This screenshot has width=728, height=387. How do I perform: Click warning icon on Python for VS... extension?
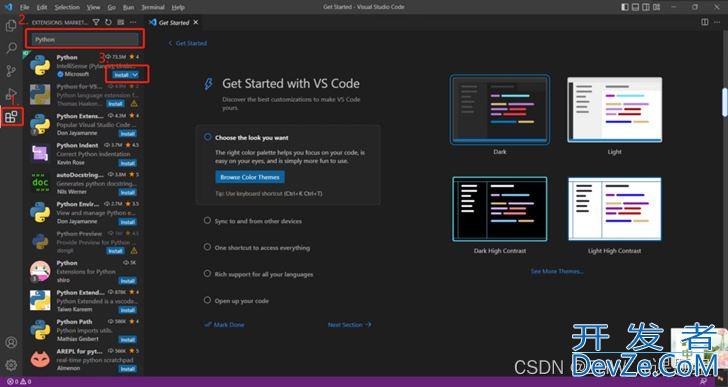[x=134, y=103]
